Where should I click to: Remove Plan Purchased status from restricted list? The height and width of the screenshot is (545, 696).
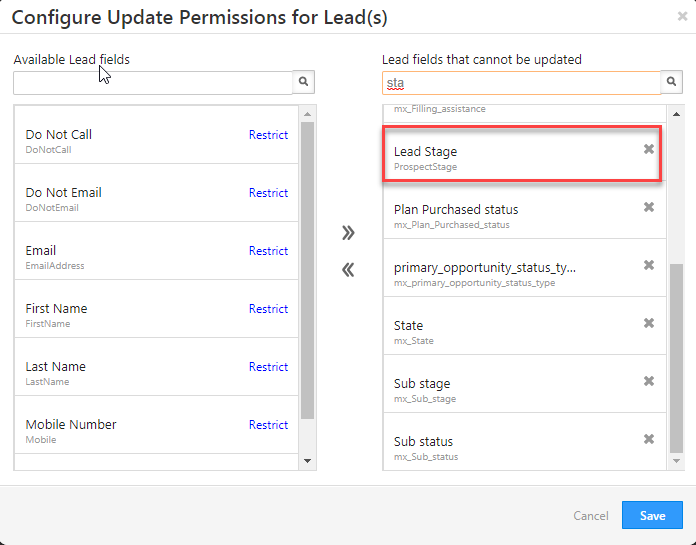click(x=649, y=207)
